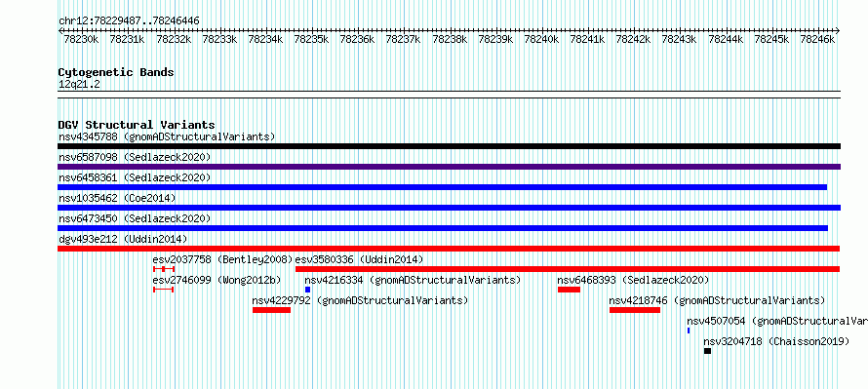Open the esv3580336 red variant bar
Screen dimensions: 868x389
tap(568, 269)
